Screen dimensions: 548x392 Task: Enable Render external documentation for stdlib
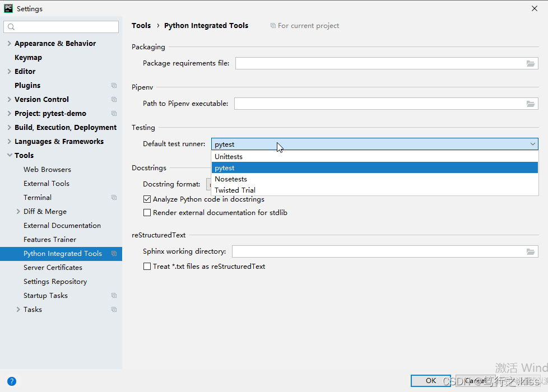[147, 212]
